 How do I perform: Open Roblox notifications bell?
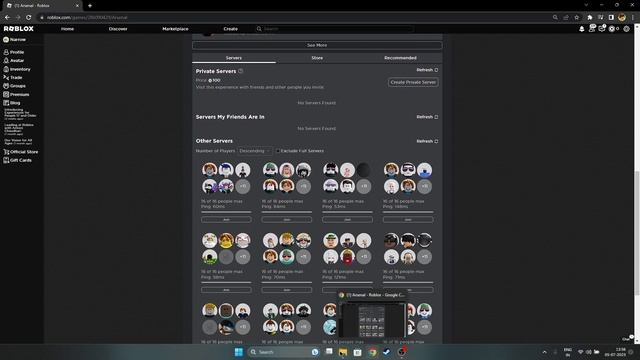[582, 29]
